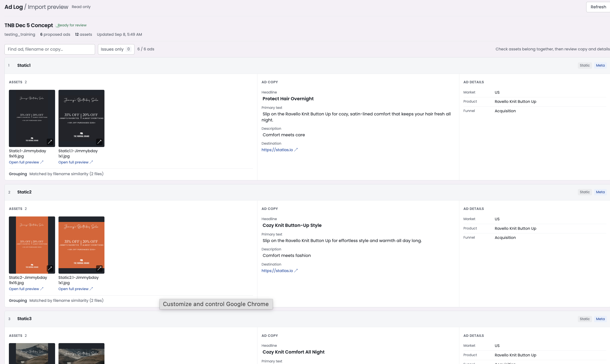Viewport: 610px width, 364px height.
Task: Click the testing_training label
Action: point(20,34)
